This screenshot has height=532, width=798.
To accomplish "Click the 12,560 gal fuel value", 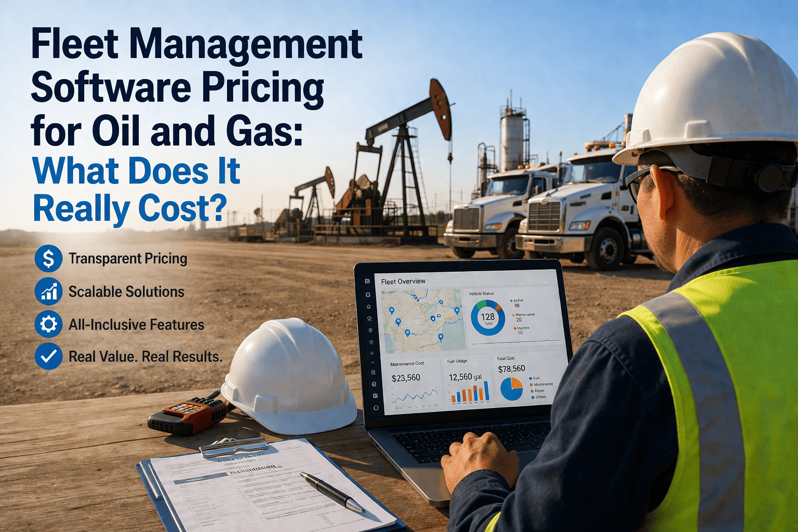I will click(465, 377).
